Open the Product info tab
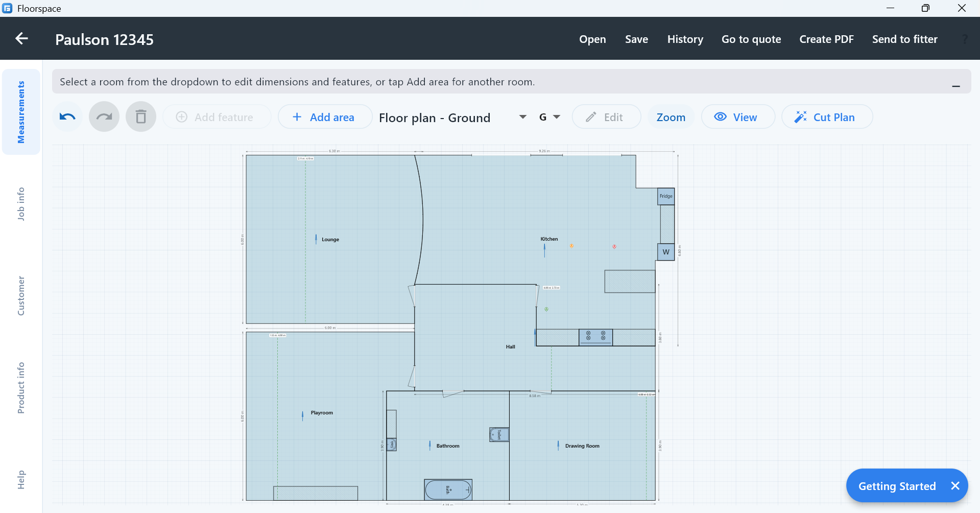Screen dimensions: 980x513 [x=21, y=388]
